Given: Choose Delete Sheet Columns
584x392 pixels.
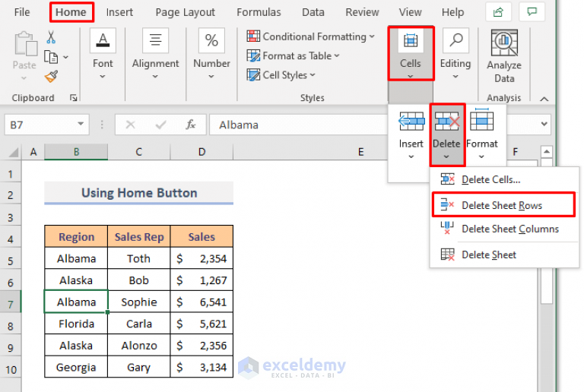Looking at the screenshot, I should (x=504, y=229).
